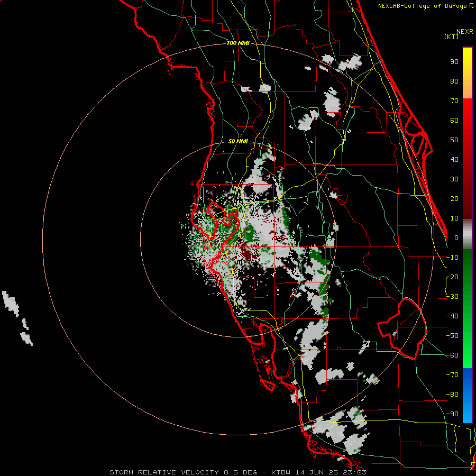This screenshot has height=476, width=476.
Task: Click the positive 60 knot scale label
Action: [x=454, y=121]
